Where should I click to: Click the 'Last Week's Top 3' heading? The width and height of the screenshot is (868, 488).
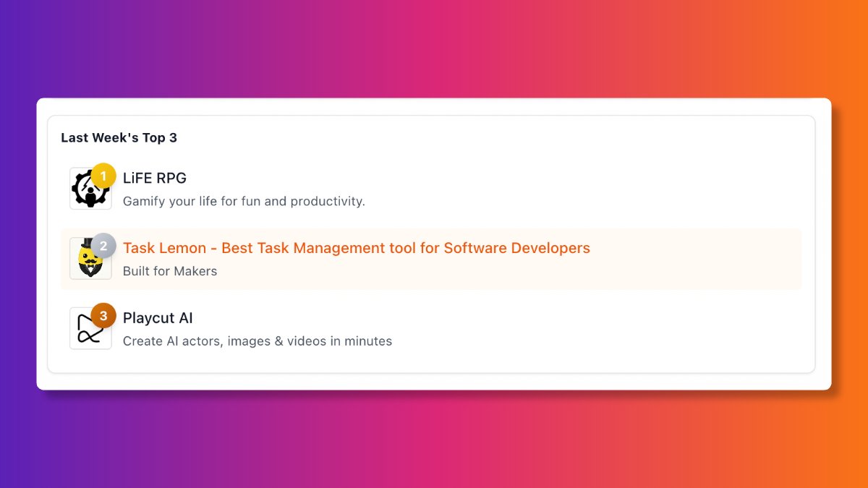pyautogui.click(x=119, y=137)
